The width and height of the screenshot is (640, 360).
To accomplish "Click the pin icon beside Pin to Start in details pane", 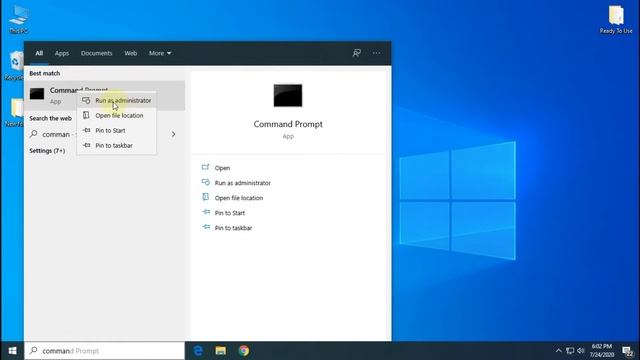I will 206,212.
